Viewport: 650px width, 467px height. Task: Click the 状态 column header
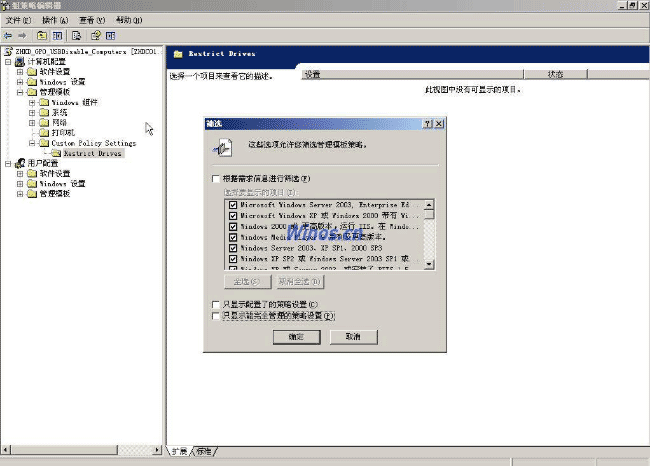[x=555, y=75]
